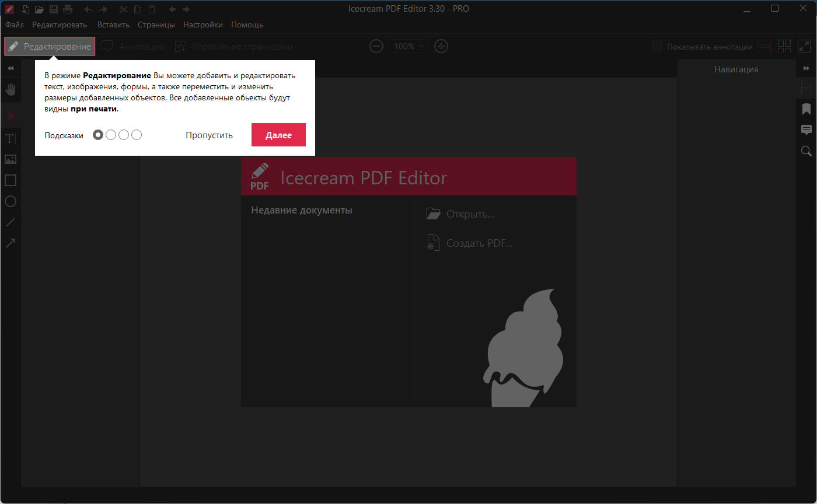
Task: Pick the Rectangle shape tool
Action: (x=11, y=180)
